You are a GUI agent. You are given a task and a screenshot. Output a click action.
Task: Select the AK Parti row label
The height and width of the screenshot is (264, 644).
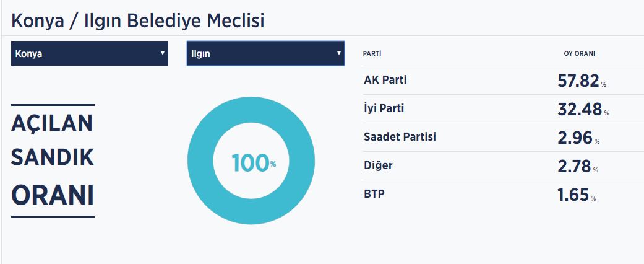[385, 80]
